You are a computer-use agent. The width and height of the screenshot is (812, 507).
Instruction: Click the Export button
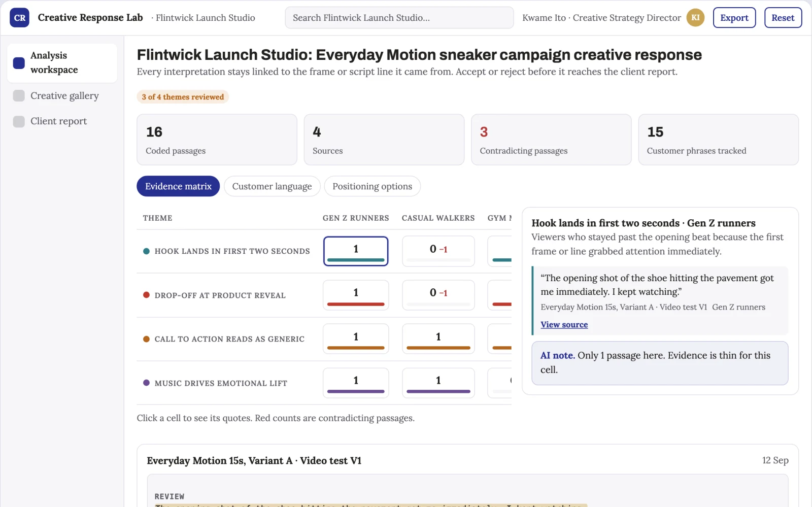point(734,18)
